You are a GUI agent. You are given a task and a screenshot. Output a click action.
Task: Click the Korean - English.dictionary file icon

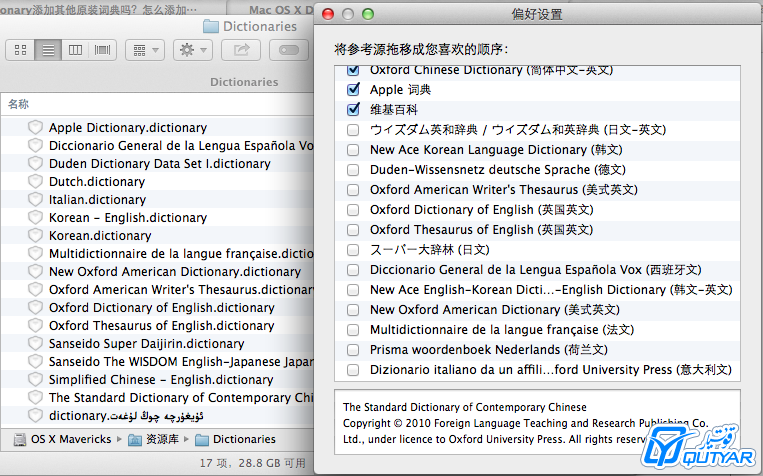tap(35, 218)
